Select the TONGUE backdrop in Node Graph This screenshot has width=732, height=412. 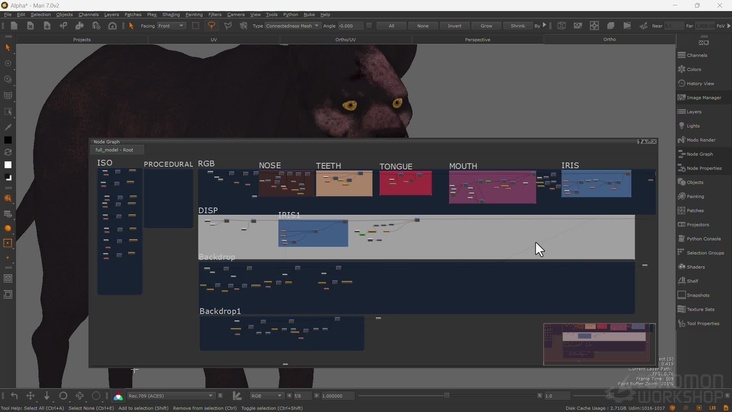[x=406, y=183]
